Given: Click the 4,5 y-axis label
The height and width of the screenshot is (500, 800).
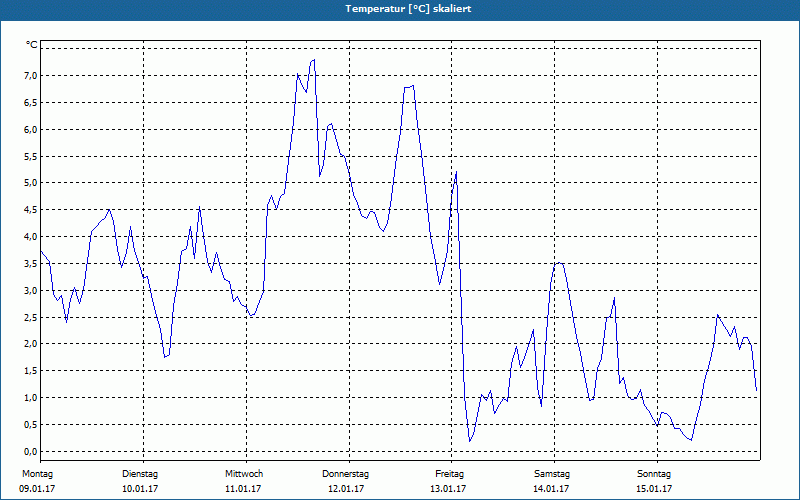Looking at the screenshot, I should [x=30, y=210].
